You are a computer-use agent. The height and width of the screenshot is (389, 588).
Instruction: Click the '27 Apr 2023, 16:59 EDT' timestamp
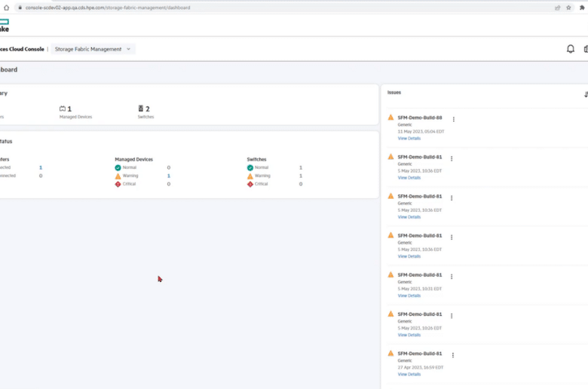pos(421,368)
